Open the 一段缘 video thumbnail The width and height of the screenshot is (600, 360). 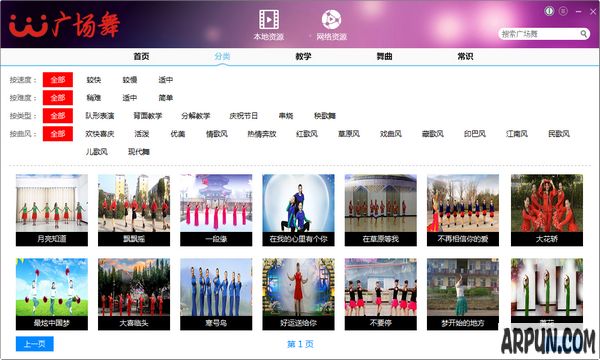tap(216, 210)
